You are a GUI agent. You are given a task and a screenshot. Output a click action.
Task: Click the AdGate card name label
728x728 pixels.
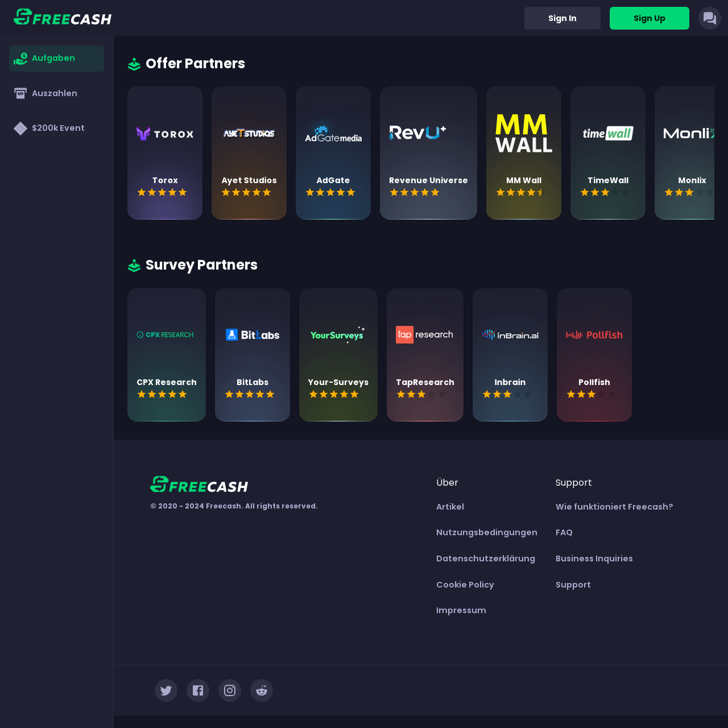(333, 180)
